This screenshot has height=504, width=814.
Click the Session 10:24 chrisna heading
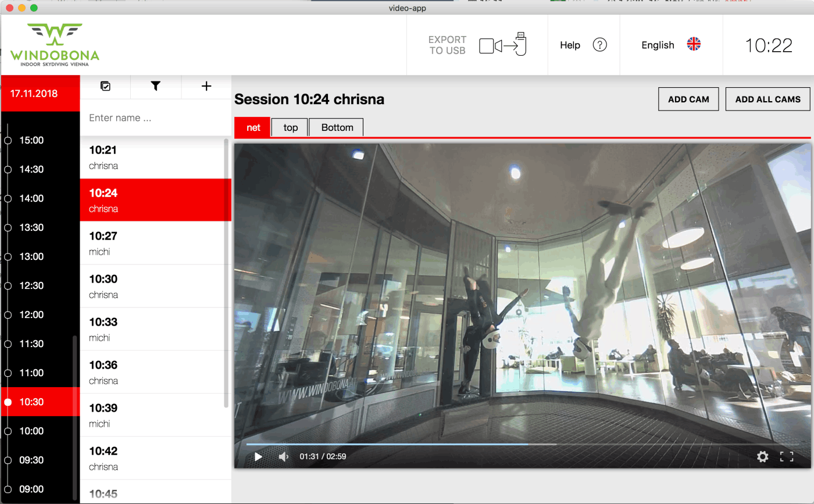(x=309, y=99)
